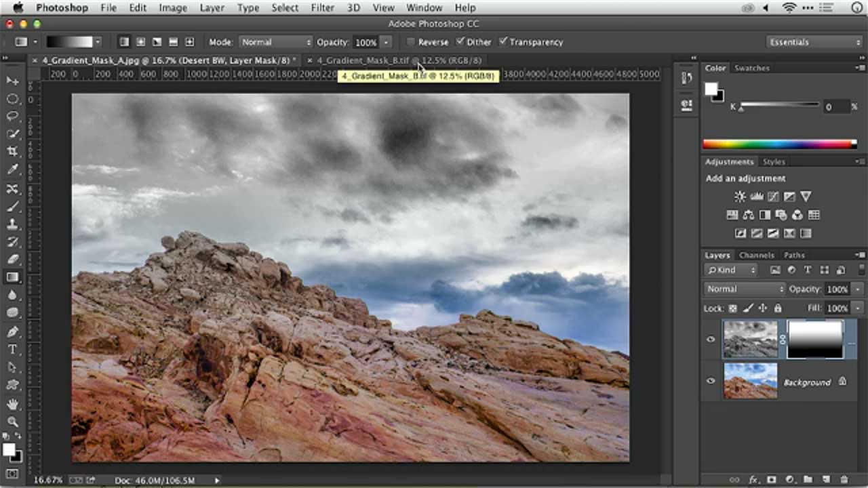This screenshot has height=488, width=868.
Task: Add a Brightness/Contrast adjustment
Action: 740,197
